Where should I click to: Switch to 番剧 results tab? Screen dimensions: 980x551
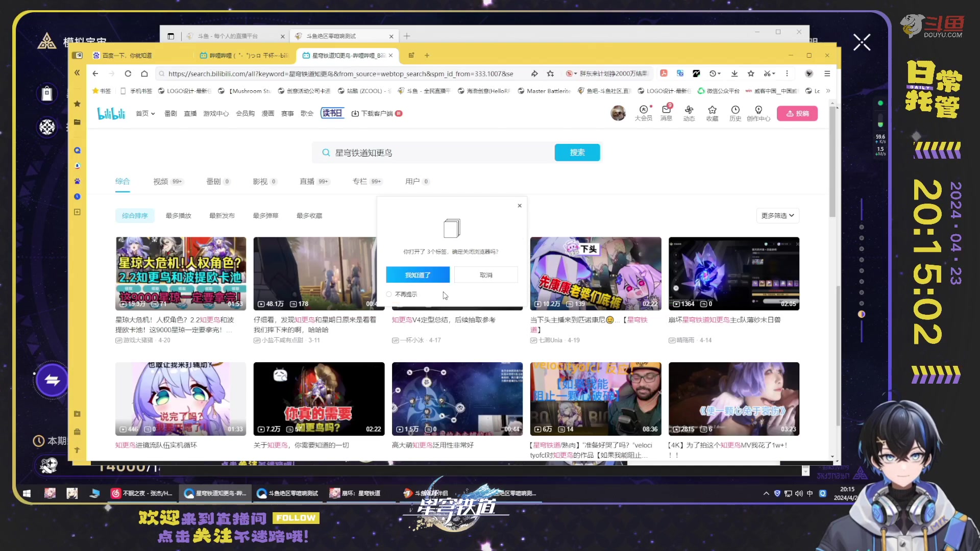218,181
